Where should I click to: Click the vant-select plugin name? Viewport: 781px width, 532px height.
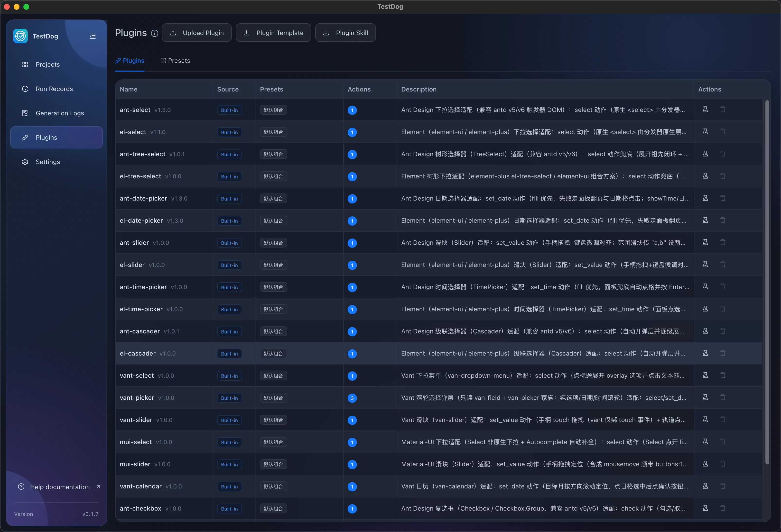(137, 376)
